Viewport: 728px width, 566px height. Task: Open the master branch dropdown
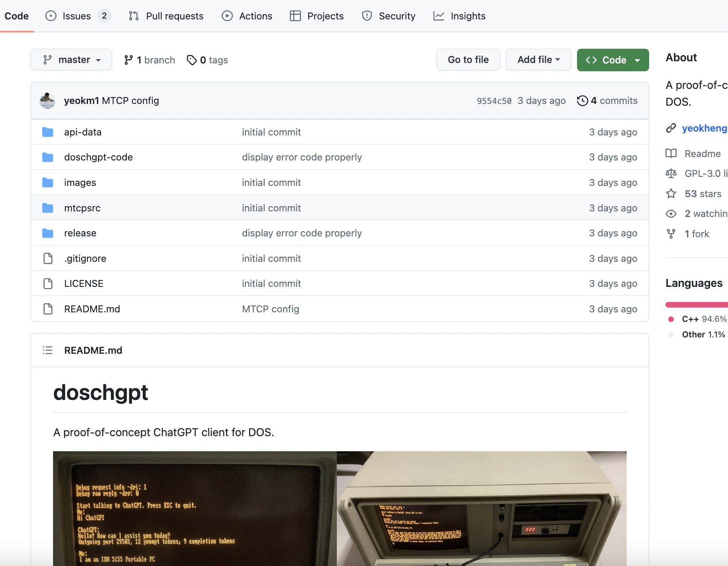pyautogui.click(x=71, y=60)
